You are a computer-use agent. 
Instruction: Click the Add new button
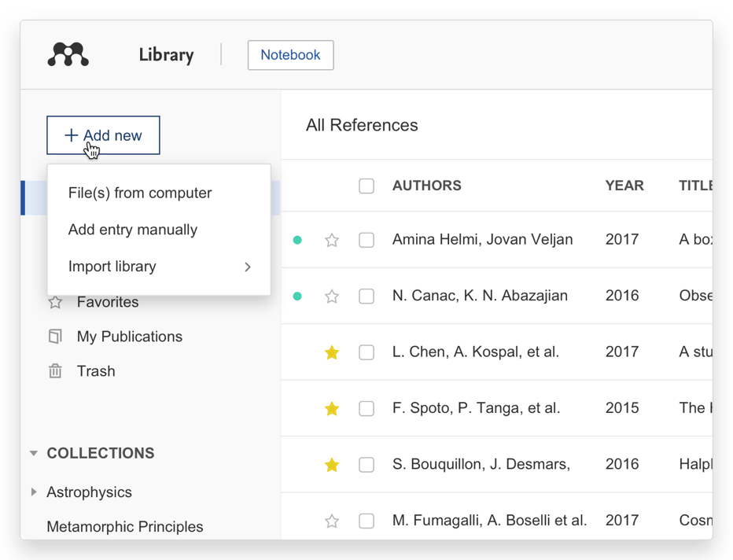tap(103, 135)
